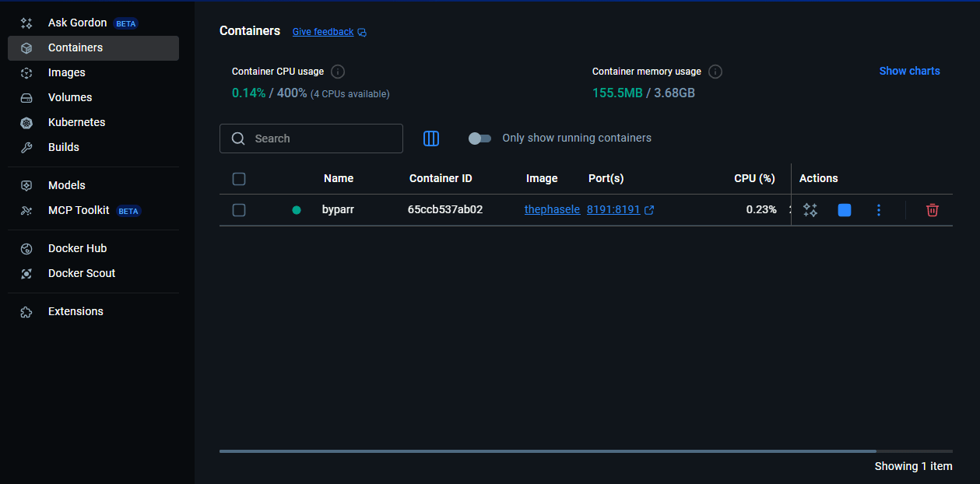Screen dimensions: 980x484
Task: Click the Kubernetes wheel icon in sidebar
Action: [x=26, y=123]
